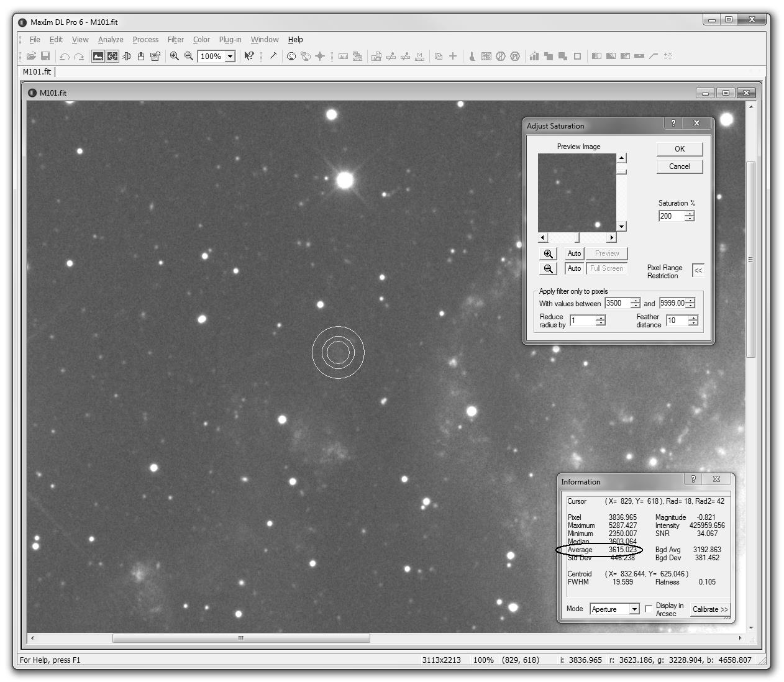Click the single square outline toolbar icon
This screenshot has height=682, width=784.
tap(577, 56)
